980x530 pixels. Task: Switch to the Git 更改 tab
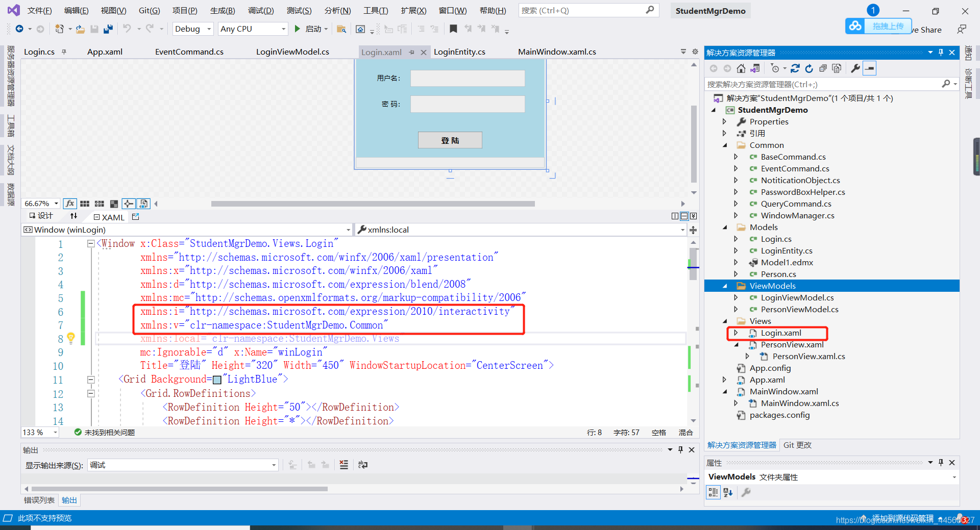[x=797, y=445]
